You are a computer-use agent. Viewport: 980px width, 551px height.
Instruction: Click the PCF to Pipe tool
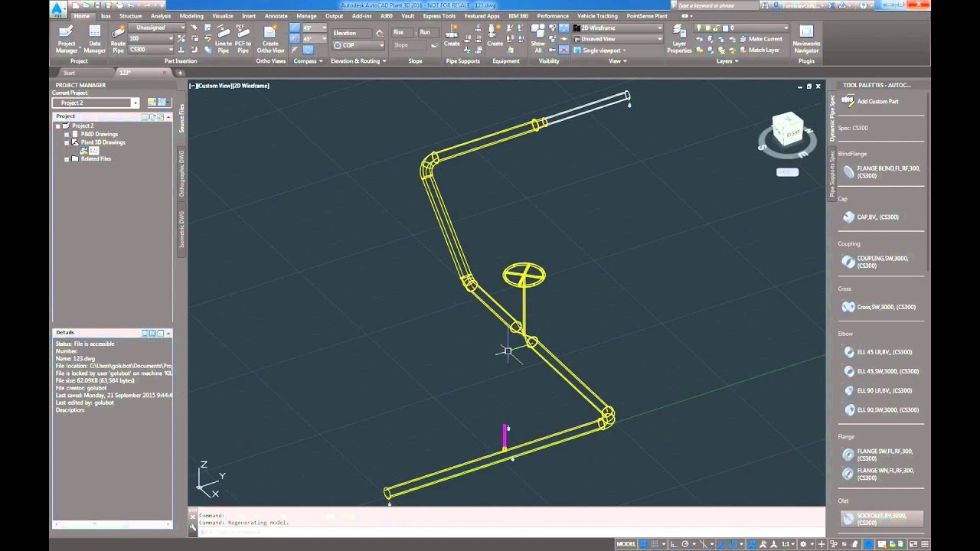(x=243, y=38)
